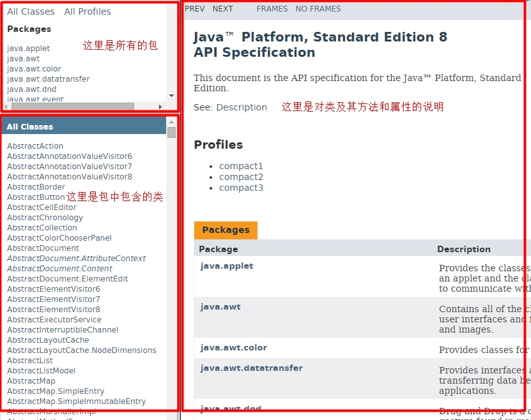Select java.applet in the packages frame
The width and height of the screenshot is (531, 420).
point(29,49)
